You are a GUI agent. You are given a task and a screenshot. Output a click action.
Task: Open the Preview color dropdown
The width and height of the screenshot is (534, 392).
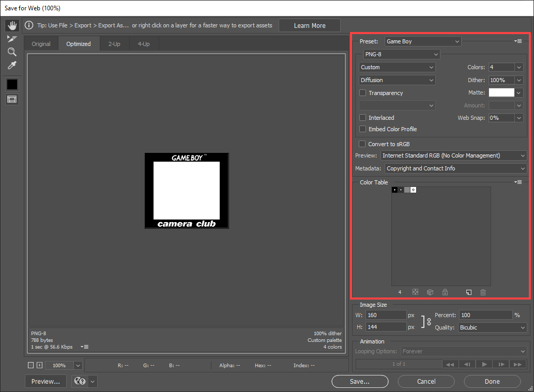click(454, 155)
